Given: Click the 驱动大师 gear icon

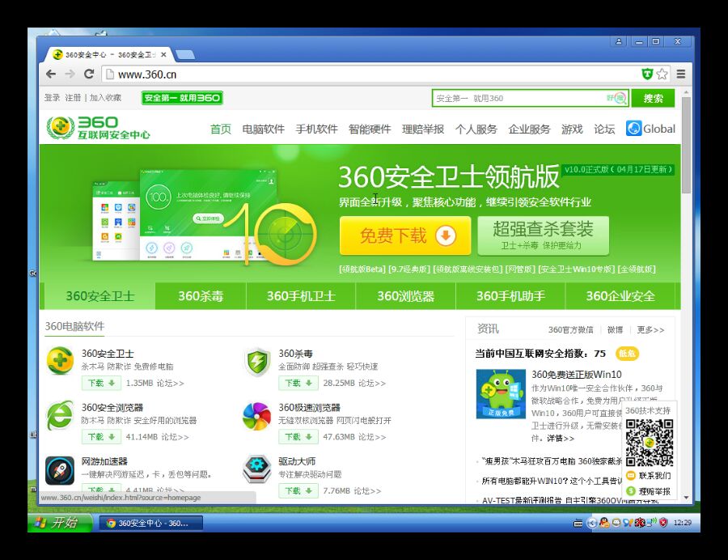Looking at the screenshot, I should tap(256, 469).
